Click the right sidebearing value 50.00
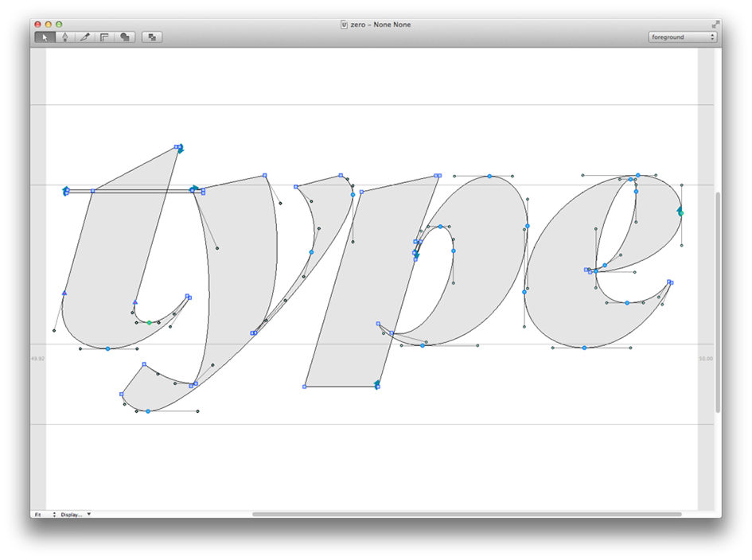752x560 pixels. pos(706,359)
